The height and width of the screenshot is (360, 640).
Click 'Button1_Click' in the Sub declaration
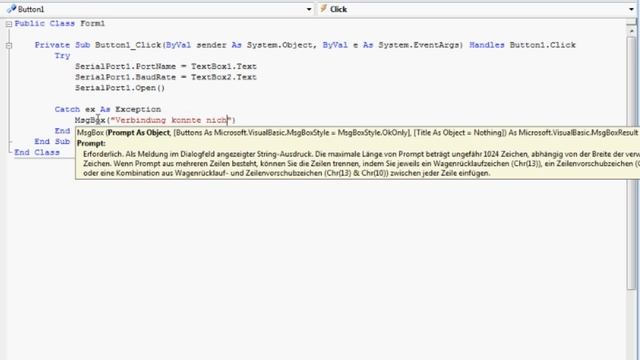click(128, 45)
